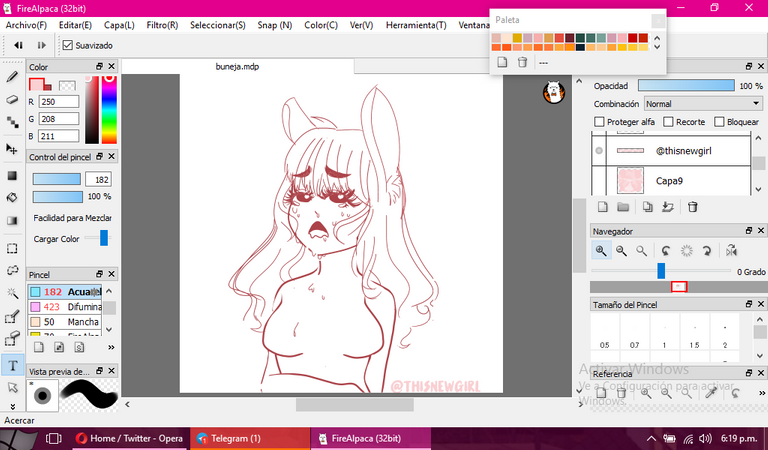The width and height of the screenshot is (768, 450).
Task: Click the rainbow hue color bar
Action: coord(109,109)
